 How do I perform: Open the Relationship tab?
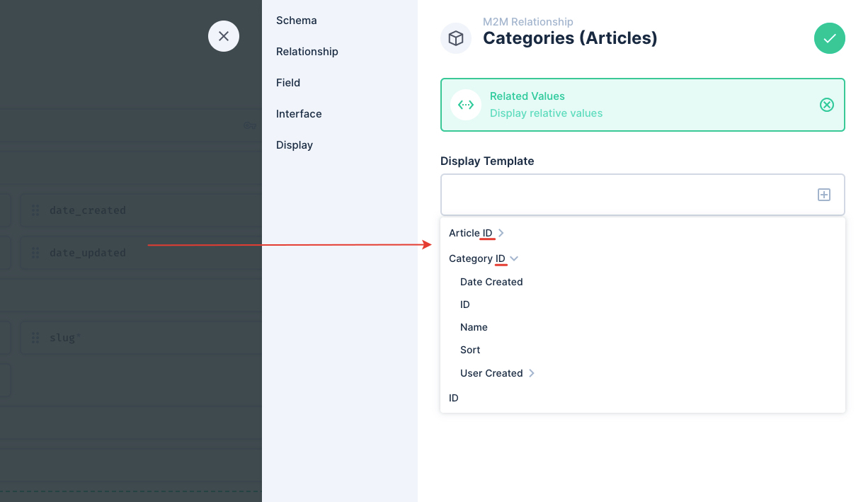[x=307, y=52]
